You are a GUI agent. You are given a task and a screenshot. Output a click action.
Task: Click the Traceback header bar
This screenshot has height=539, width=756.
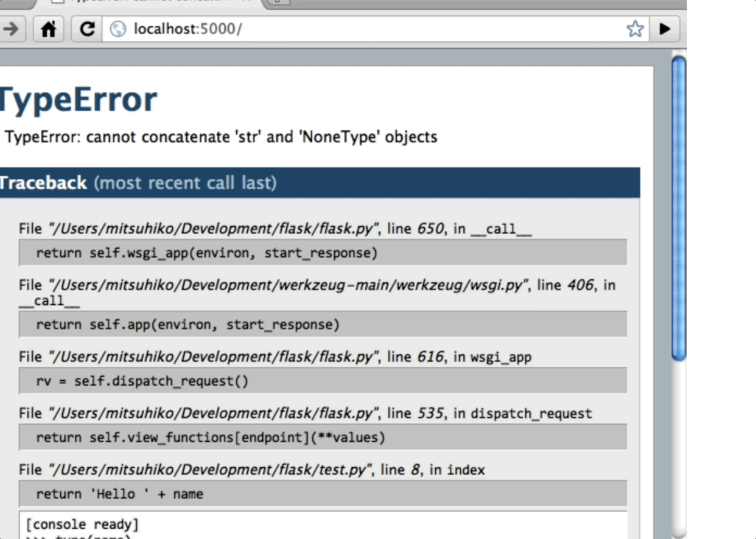[x=320, y=183]
